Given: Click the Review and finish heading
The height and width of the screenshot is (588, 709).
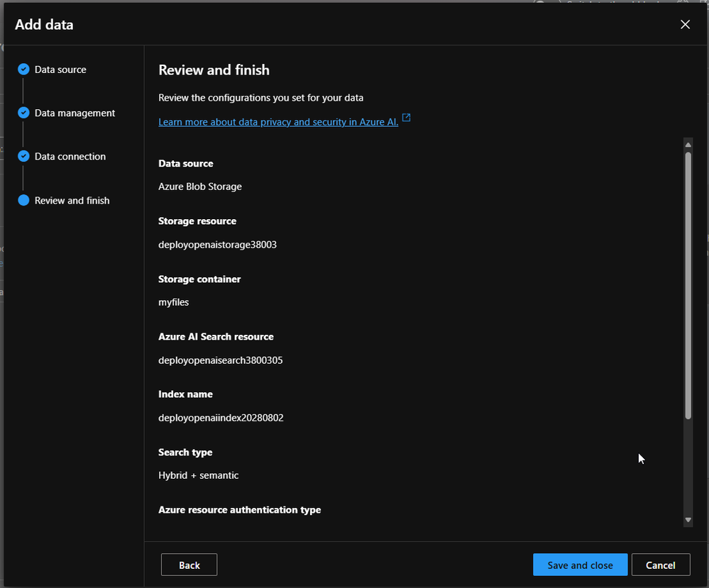Looking at the screenshot, I should point(214,70).
